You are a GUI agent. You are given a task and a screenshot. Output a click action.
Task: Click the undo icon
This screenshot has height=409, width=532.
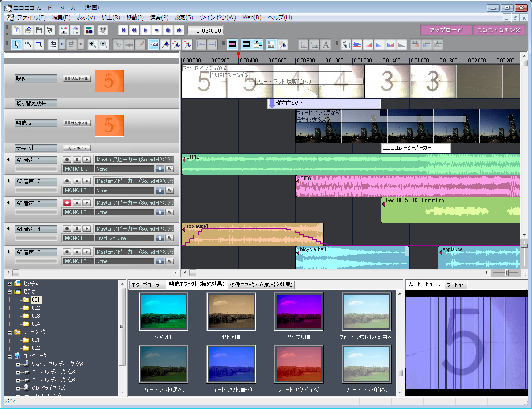(x=53, y=44)
